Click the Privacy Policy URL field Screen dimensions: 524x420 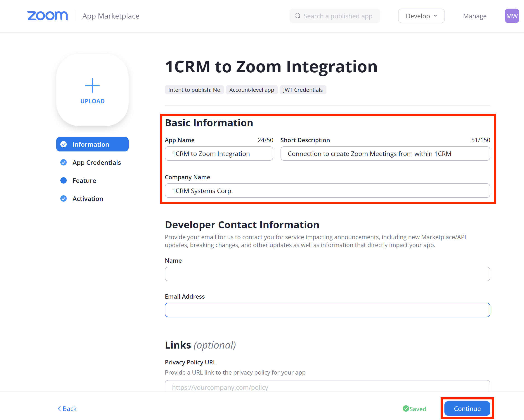point(327,386)
